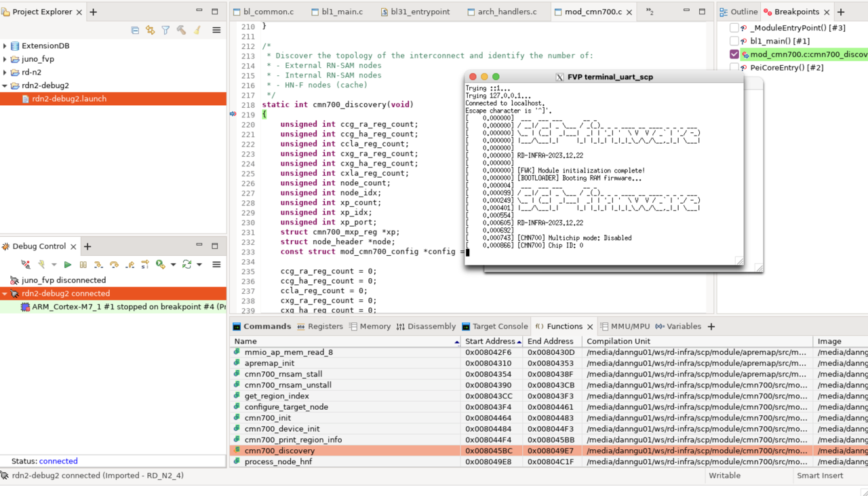This screenshot has height=496, width=868.
Task: Click the Step Over source line icon
Action: coord(114,265)
